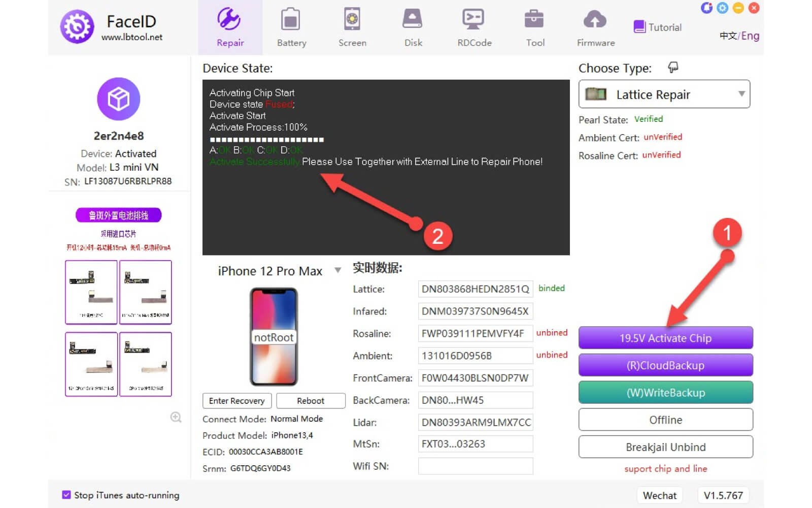Open the notification bell icon
The width and height of the screenshot is (812, 508).
click(x=706, y=8)
